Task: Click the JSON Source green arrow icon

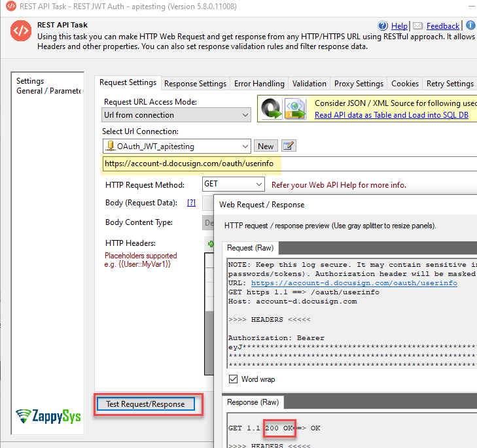Action: (x=272, y=109)
